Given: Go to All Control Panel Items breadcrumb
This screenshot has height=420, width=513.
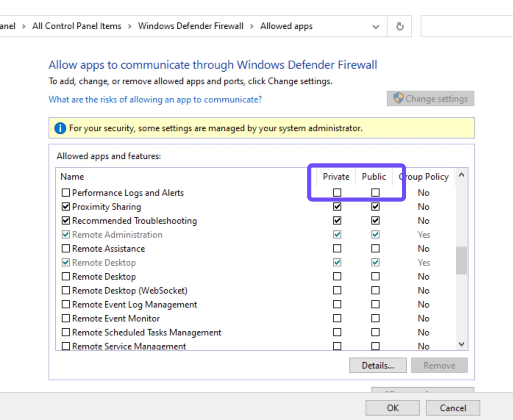Looking at the screenshot, I should [x=76, y=26].
